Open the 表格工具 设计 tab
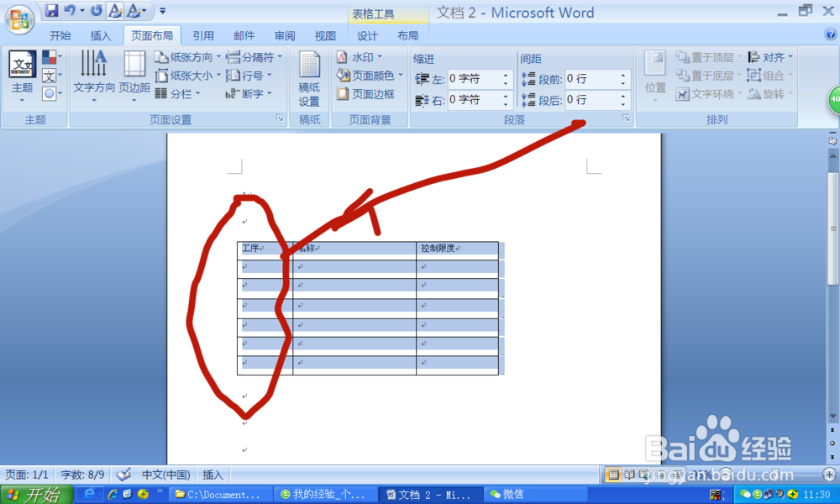This screenshot has width=840, height=504. (x=367, y=35)
